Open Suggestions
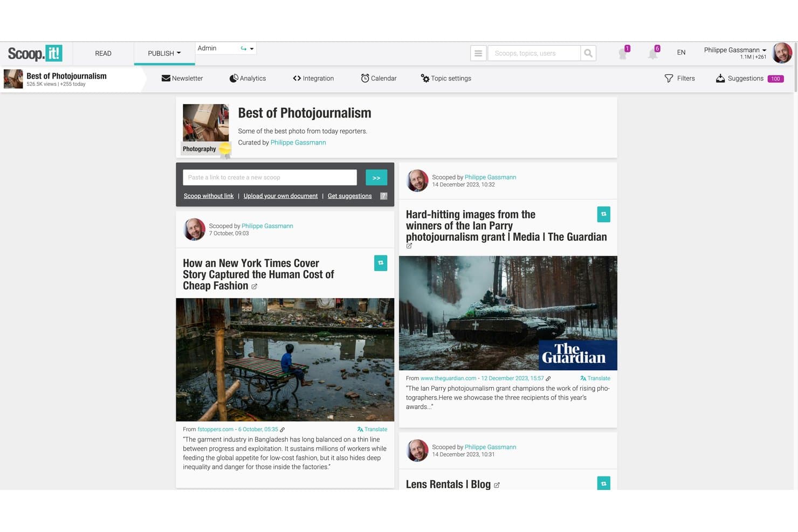Viewport: 798px width, 532px height. 749,79
